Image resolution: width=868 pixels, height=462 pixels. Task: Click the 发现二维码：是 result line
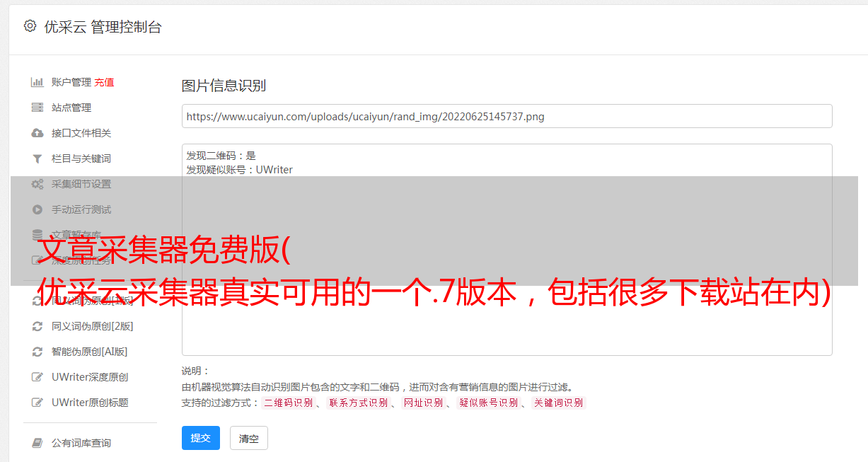(x=221, y=156)
